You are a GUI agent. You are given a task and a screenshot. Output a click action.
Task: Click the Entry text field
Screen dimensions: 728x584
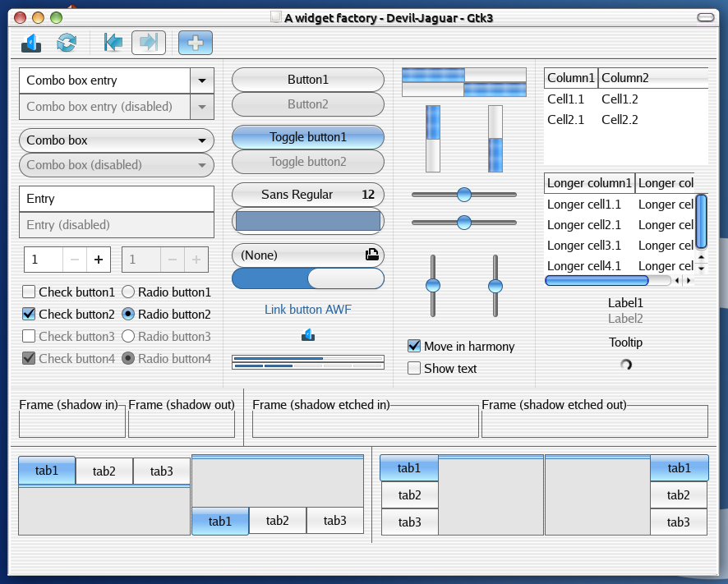[117, 199]
